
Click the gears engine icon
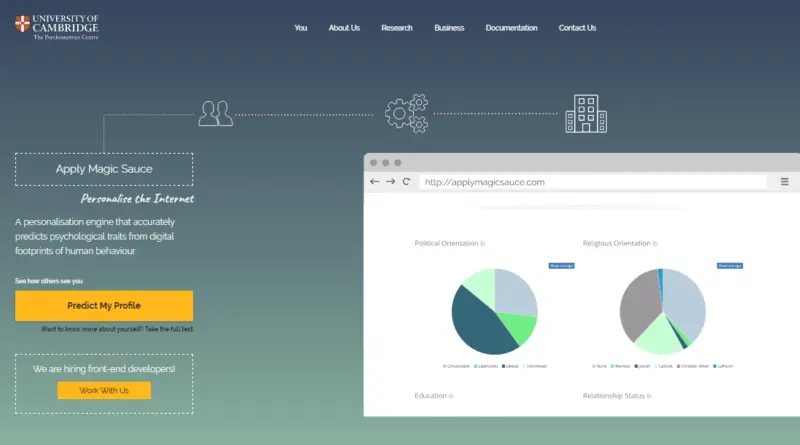pos(407,113)
